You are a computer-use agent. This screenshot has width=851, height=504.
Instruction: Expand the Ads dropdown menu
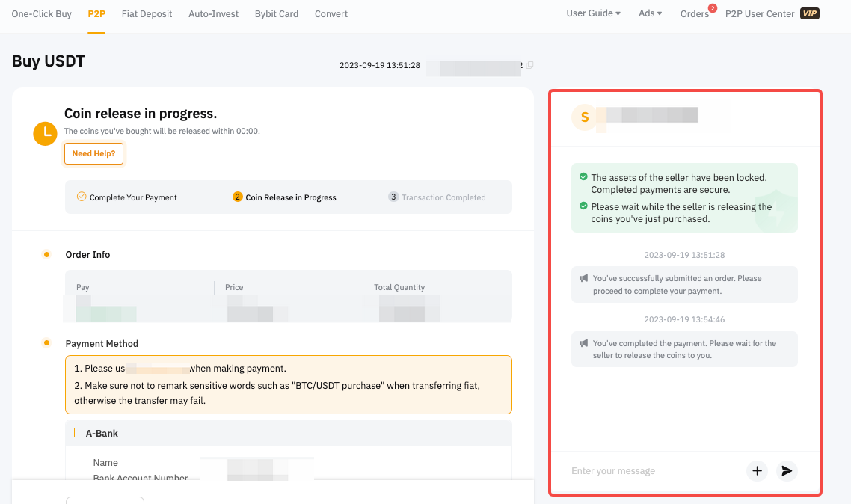click(650, 13)
